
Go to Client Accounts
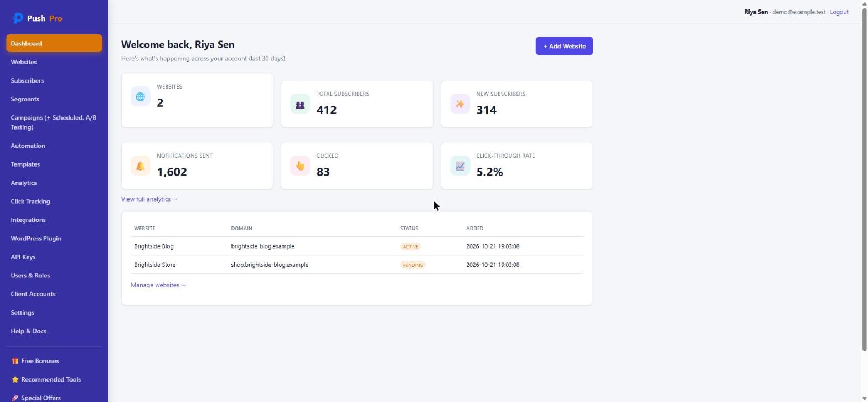coord(54,294)
